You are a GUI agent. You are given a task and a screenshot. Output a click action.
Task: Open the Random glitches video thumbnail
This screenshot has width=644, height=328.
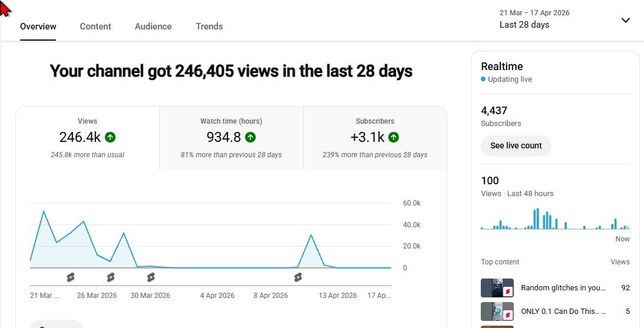pyautogui.click(x=497, y=288)
